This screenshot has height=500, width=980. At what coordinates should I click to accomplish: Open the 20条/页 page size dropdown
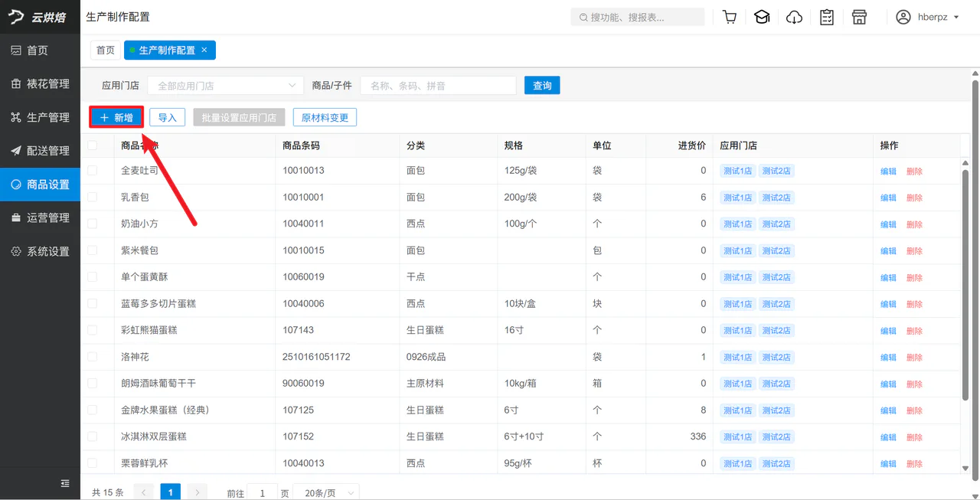click(328, 493)
